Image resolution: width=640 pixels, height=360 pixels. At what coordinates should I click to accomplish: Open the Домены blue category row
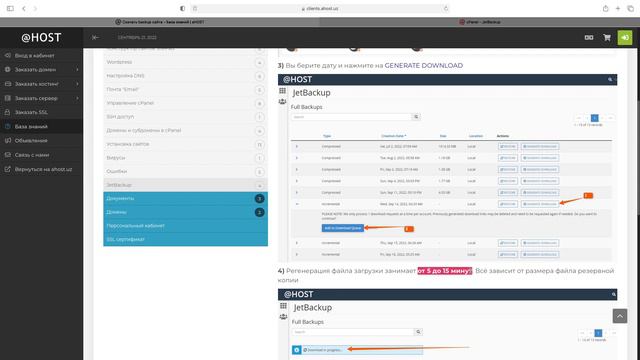pos(185,212)
